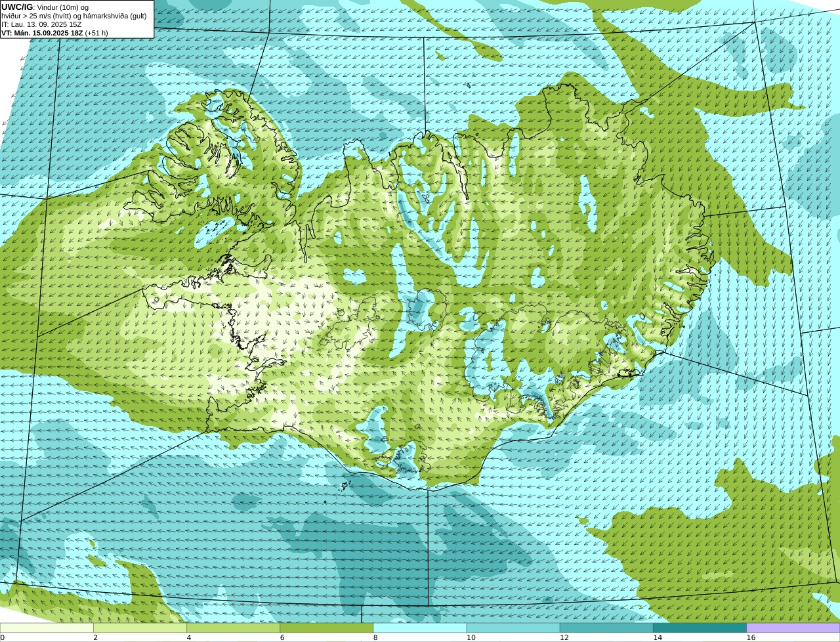The width and height of the screenshot is (840, 642).
Task: Click the dark teal 14–16 m/s legend swatch
Action: pyautogui.click(x=700, y=628)
